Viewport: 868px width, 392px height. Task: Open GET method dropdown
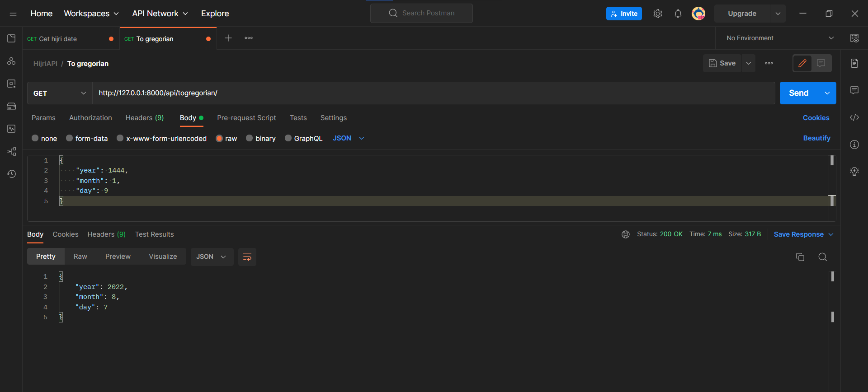click(60, 93)
